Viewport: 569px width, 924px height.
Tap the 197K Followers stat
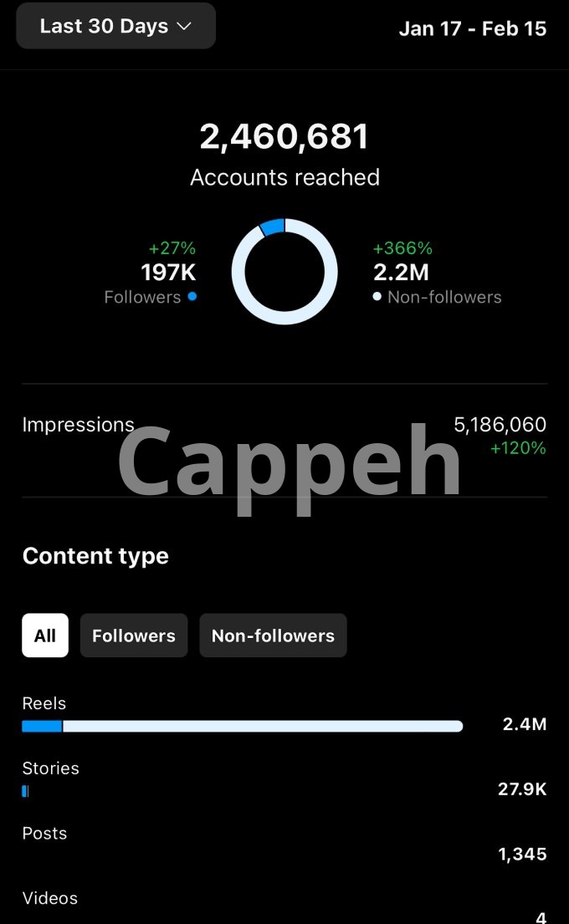tap(168, 272)
